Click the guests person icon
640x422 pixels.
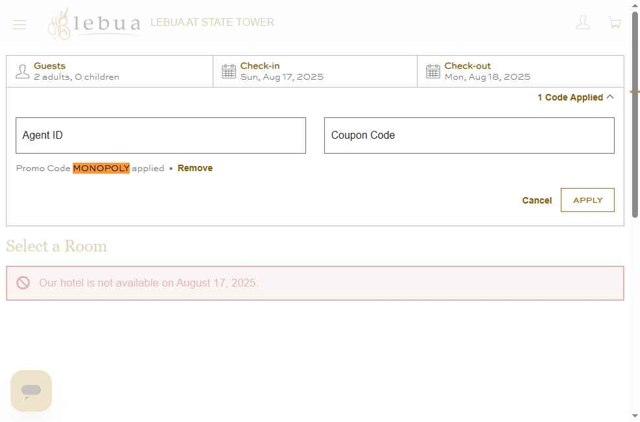[22, 71]
